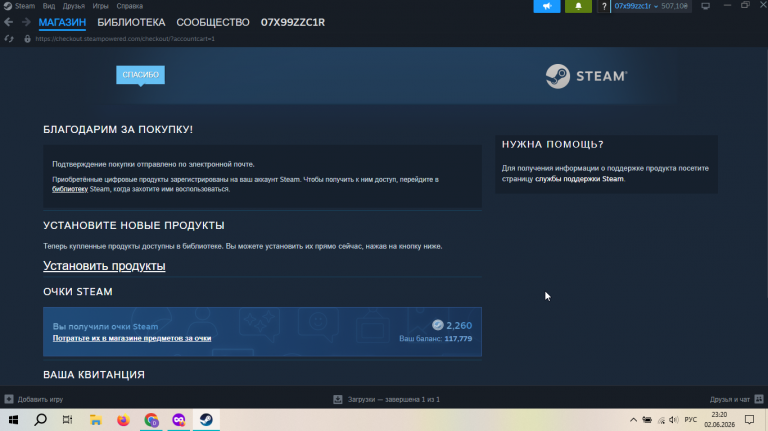768x431 pixels.
Task: Click the plus icon next to Добавить игру
Action: [9, 399]
